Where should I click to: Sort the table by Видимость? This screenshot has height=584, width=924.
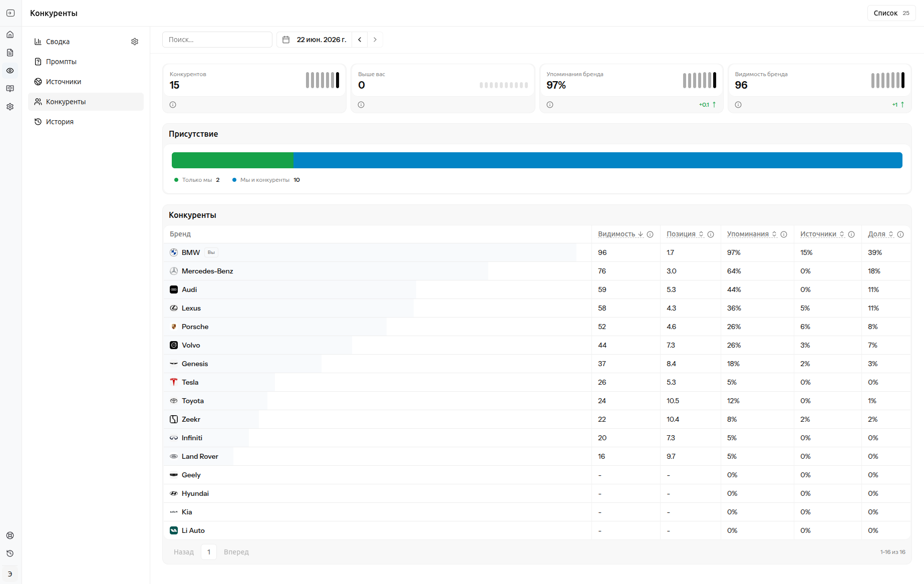tap(621, 234)
